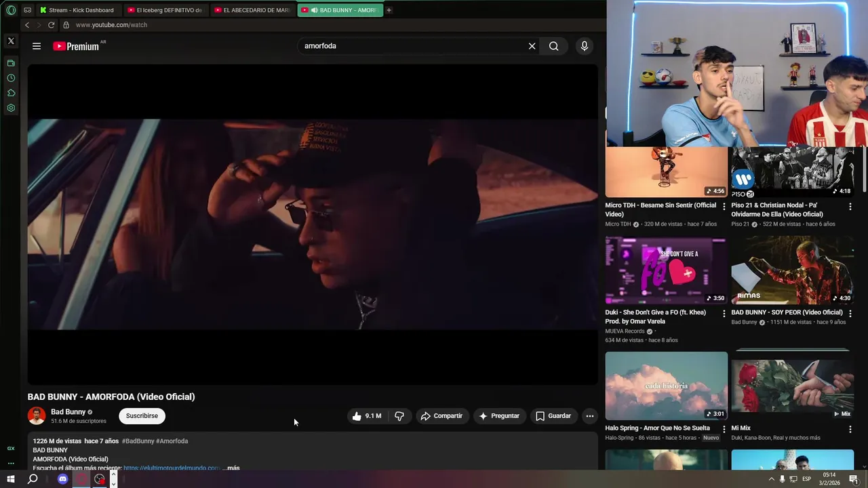The width and height of the screenshot is (868, 488).
Task: Open more actions dots beside Guardar
Action: click(x=590, y=416)
